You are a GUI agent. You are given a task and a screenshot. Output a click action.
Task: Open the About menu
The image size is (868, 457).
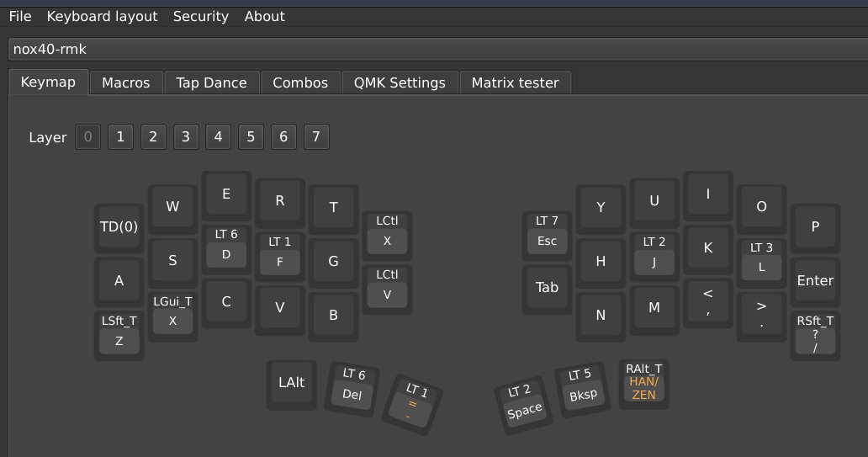pyautogui.click(x=265, y=17)
